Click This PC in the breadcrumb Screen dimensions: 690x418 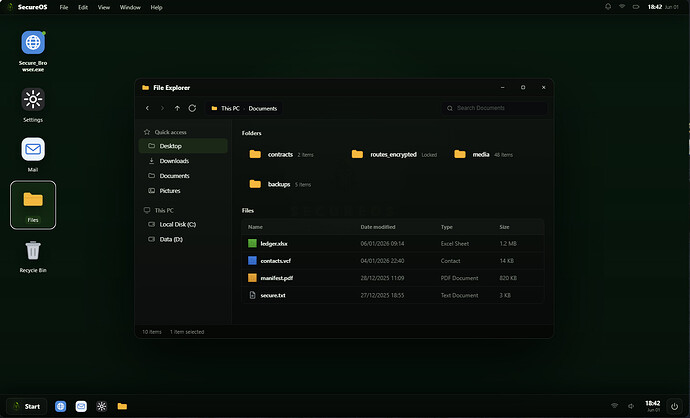[x=230, y=108]
